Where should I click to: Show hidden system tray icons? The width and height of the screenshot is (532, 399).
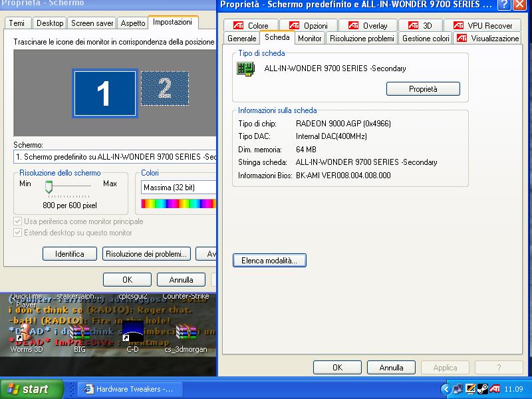tap(446, 389)
